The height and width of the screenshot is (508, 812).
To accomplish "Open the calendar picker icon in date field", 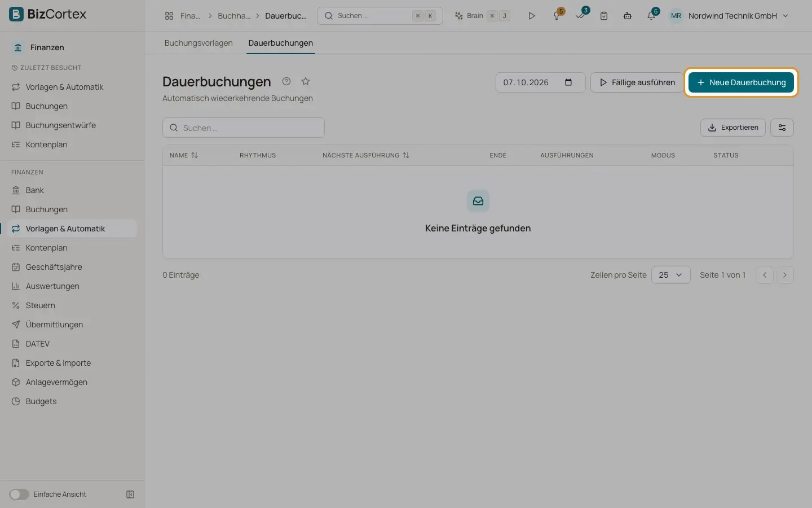I will pyautogui.click(x=568, y=82).
